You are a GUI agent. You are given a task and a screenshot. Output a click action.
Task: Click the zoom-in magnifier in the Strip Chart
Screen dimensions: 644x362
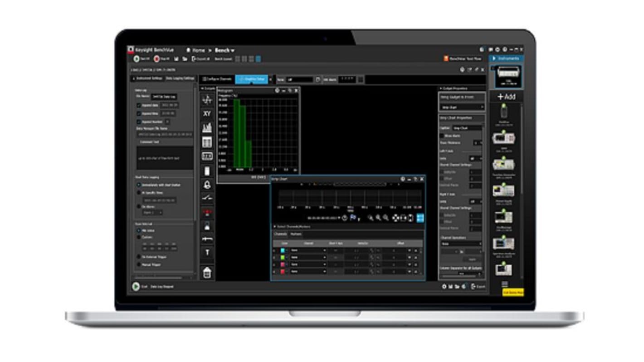click(371, 218)
